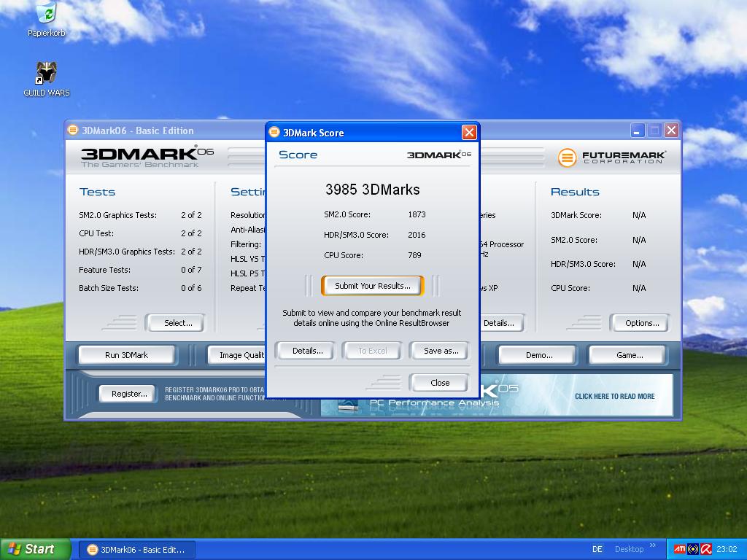Click the HDR/SM3.0 Score value 2016

(417, 235)
